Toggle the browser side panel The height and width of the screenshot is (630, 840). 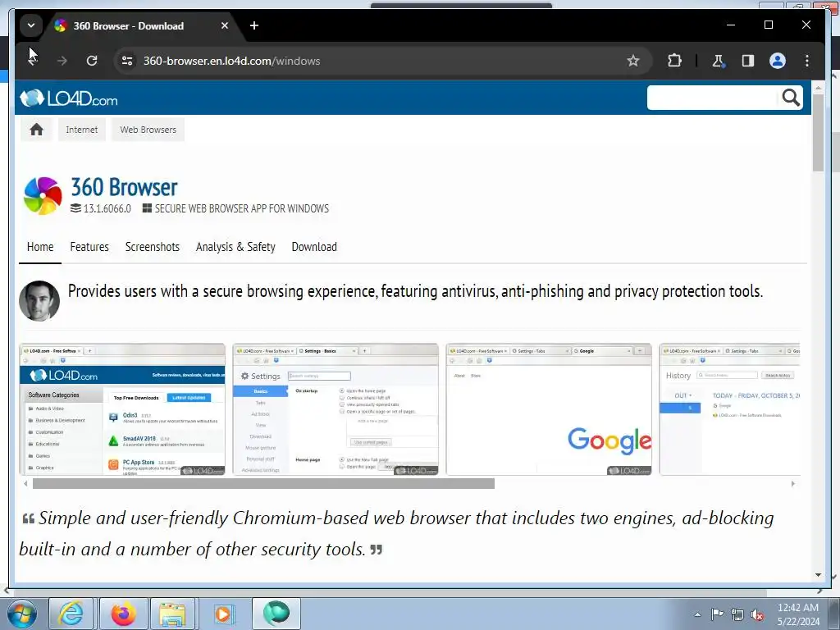tap(748, 61)
